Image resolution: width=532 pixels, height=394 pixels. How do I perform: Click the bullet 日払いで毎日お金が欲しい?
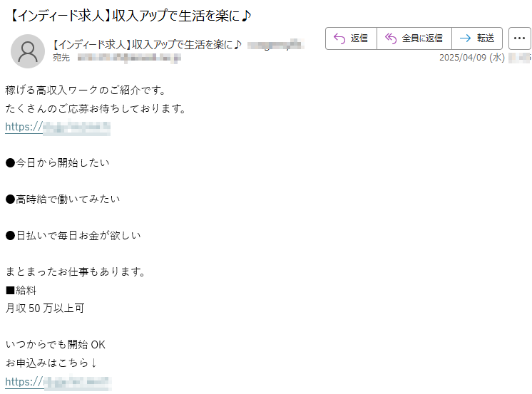tap(73, 235)
